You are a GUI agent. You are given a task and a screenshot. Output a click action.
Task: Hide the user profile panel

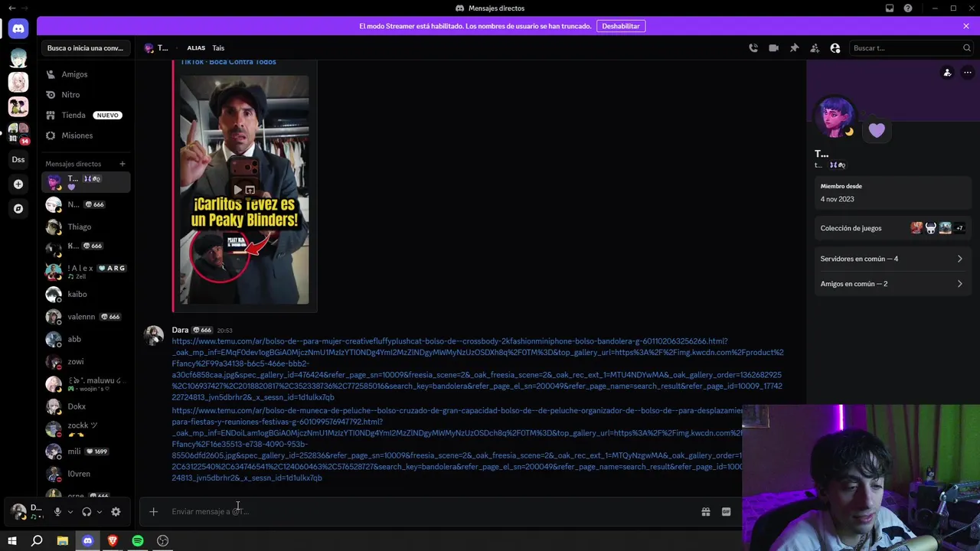click(x=835, y=48)
